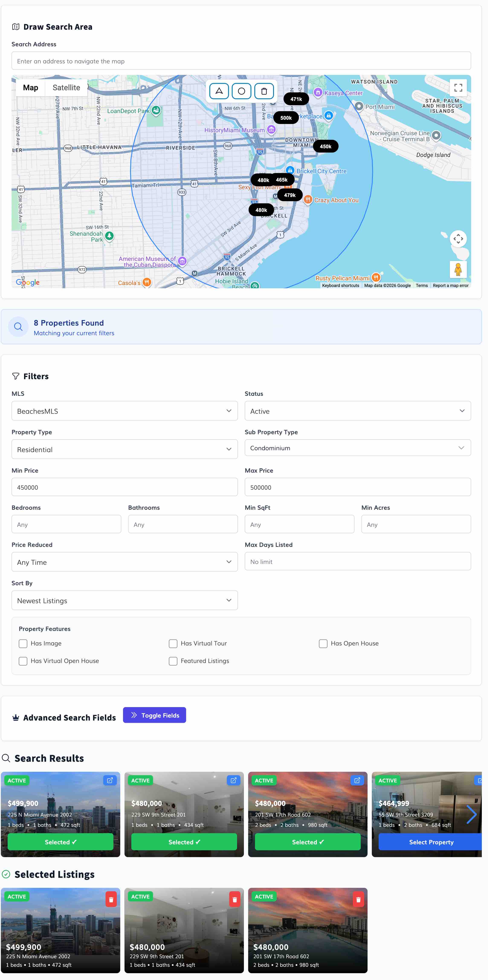
Task: Remove 201 SW 17th Road from selected listings
Action: [358, 899]
